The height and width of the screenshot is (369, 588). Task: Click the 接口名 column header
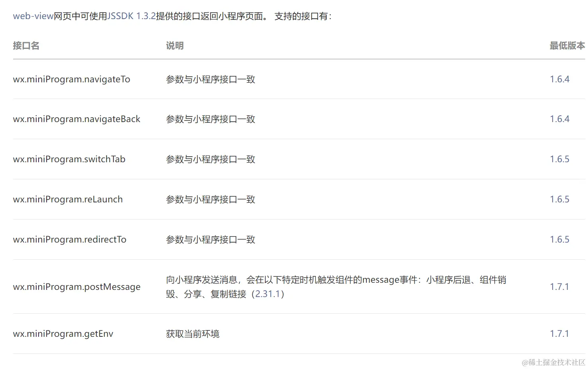(26, 46)
